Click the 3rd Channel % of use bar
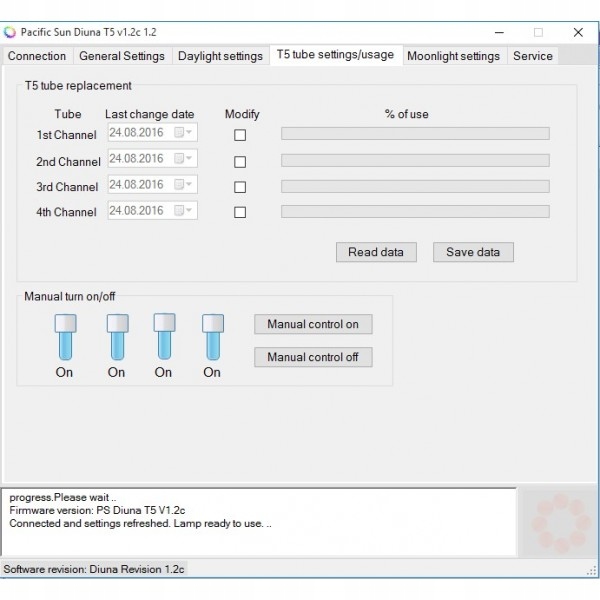The height and width of the screenshot is (600, 600). point(415,186)
